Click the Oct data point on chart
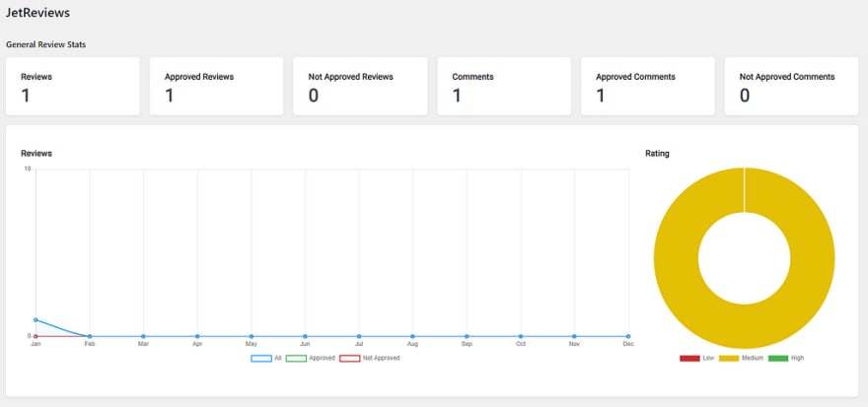The image size is (868, 407). (521, 336)
